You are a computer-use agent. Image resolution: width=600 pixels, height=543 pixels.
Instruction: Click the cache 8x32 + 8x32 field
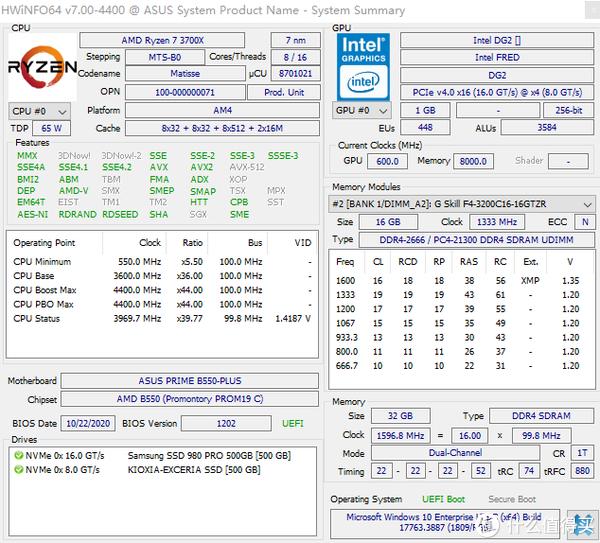coord(223,128)
